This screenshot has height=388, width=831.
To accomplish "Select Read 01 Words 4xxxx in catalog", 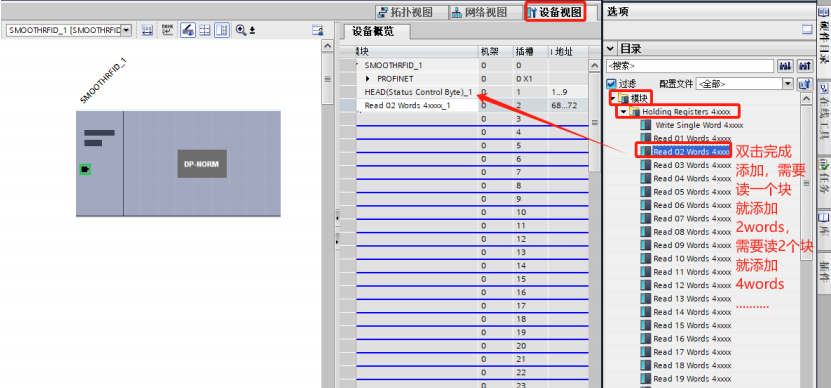I will (x=692, y=138).
